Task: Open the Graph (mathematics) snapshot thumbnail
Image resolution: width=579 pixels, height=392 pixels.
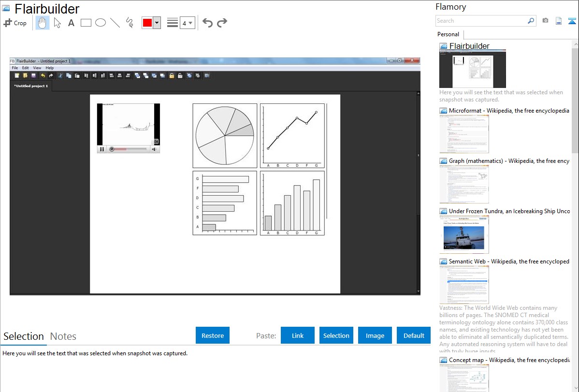Action: point(464,184)
